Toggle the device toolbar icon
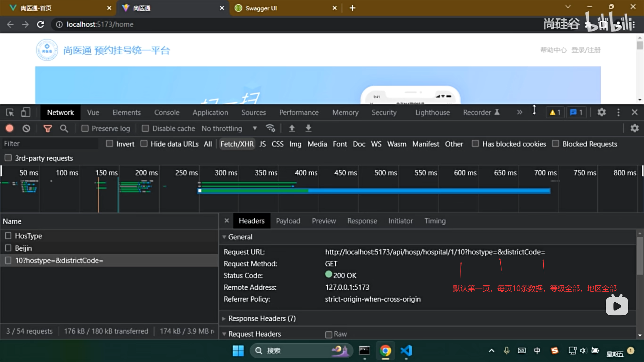The image size is (644, 362). 25,112
